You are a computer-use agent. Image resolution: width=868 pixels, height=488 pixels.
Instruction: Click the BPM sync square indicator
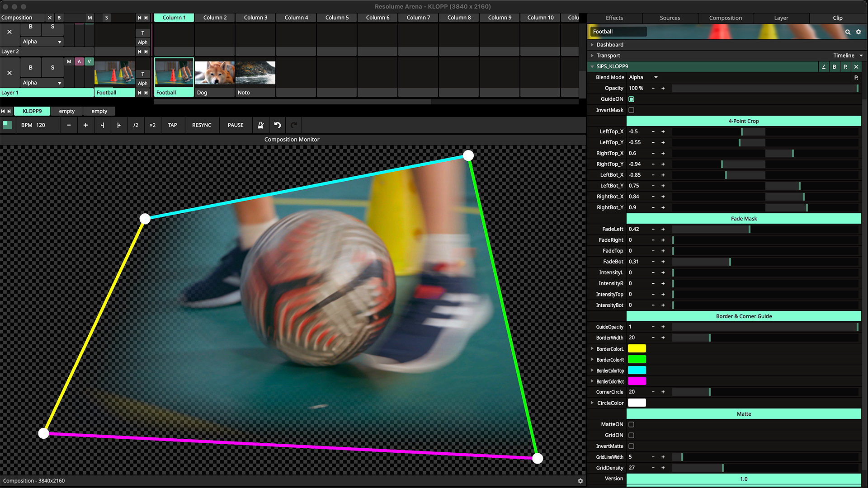click(7, 125)
